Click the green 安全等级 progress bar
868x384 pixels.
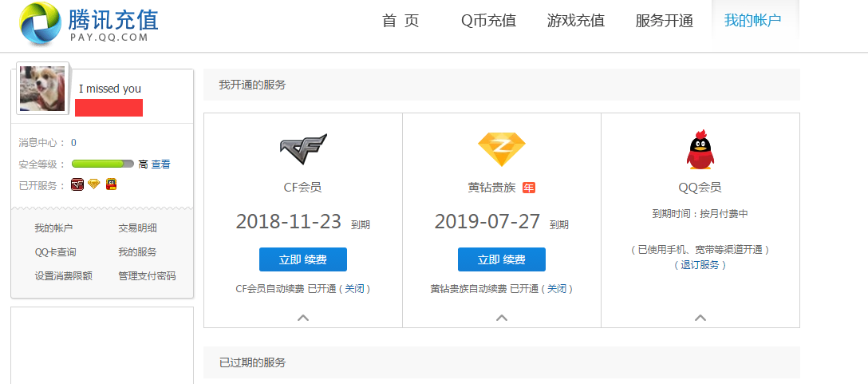[x=103, y=164]
